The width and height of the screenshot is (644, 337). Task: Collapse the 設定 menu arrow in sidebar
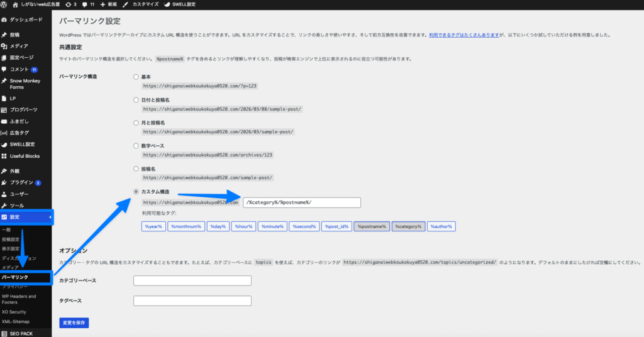[50, 218]
